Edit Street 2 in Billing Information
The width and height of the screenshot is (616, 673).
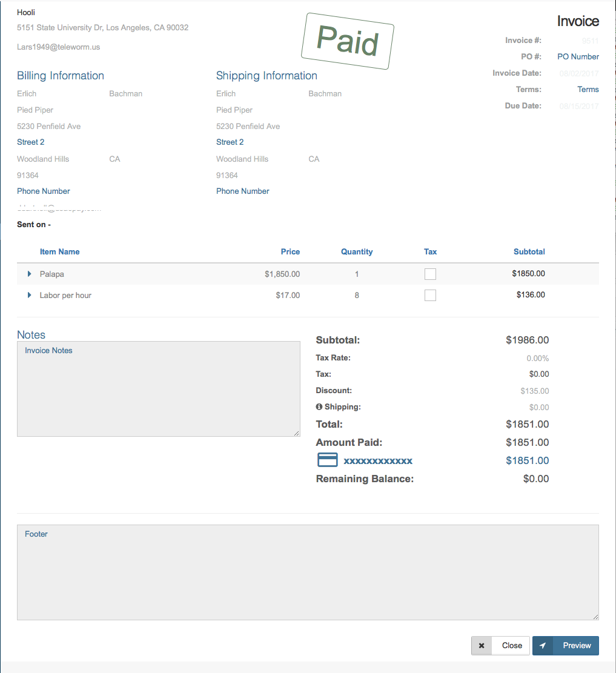[x=30, y=142]
